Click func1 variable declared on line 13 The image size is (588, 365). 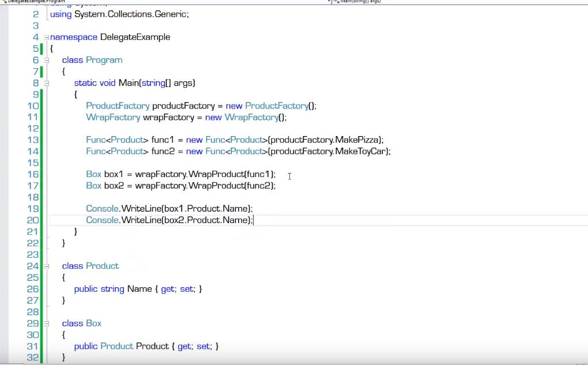click(163, 140)
